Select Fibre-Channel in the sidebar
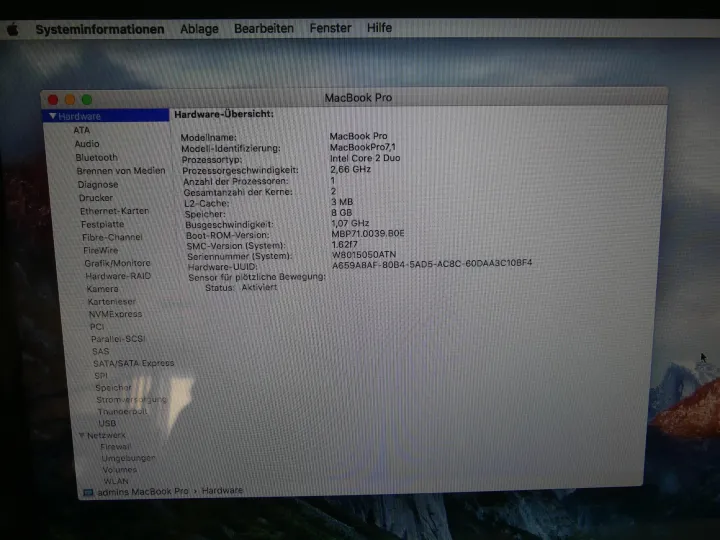The height and width of the screenshot is (540, 720). pyautogui.click(x=112, y=237)
